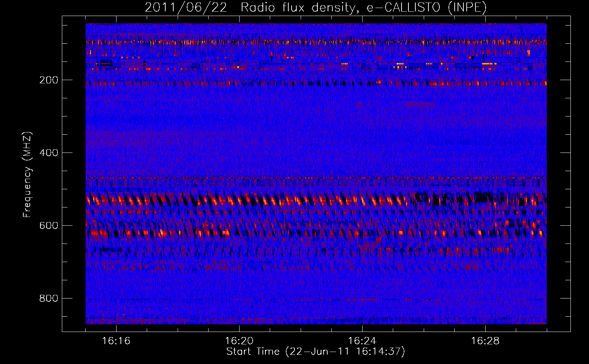This screenshot has width=589, height=364.
Task: Click the 'Start Time (22-Jun-11 16:14:37)' label
Action: (316, 352)
